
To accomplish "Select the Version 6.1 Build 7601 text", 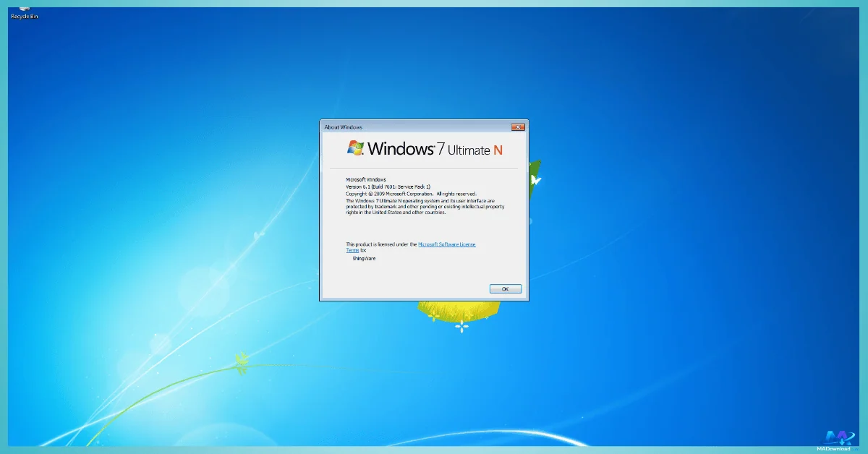I will [388, 186].
